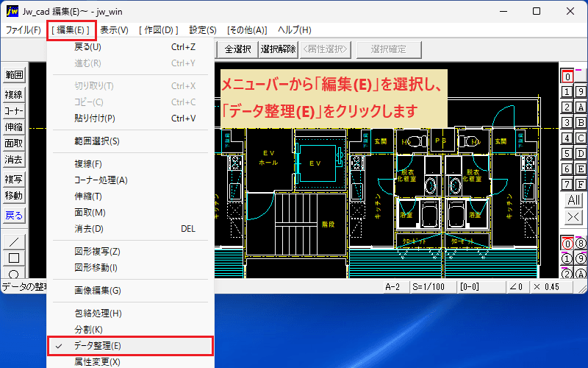Open the [その他(A)] menu
Viewport: 588px width, 368px height.
(247, 30)
